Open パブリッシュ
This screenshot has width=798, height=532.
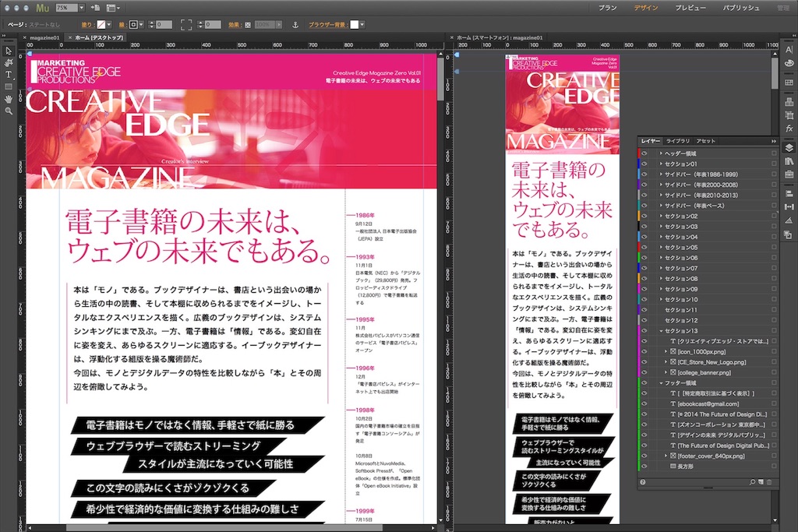(741, 8)
